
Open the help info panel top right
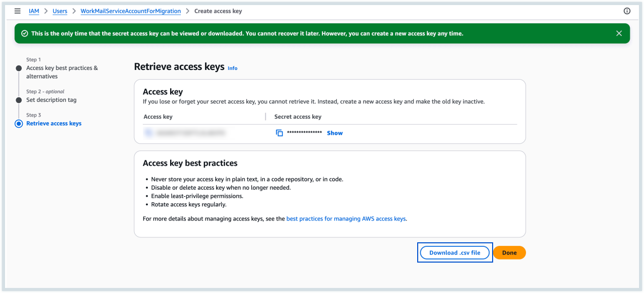pyautogui.click(x=626, y=11)
